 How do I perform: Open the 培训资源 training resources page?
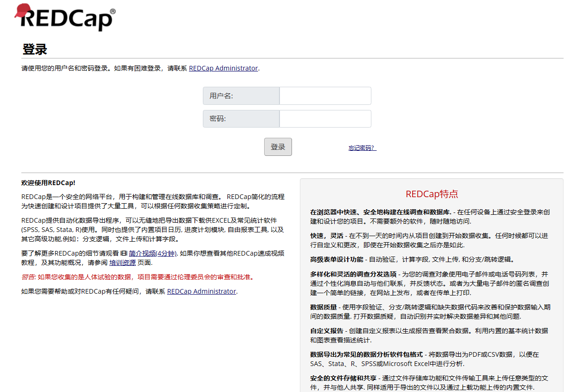[x=122, y=262]
